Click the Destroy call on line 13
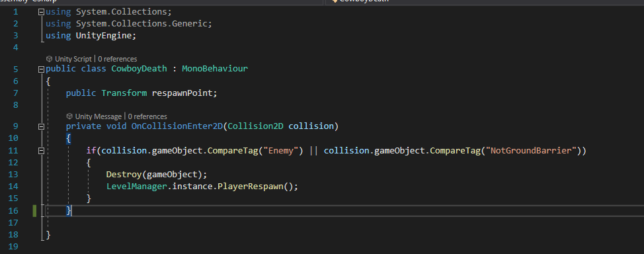This screenshot has width=644, height=254. tap(124, 174)
